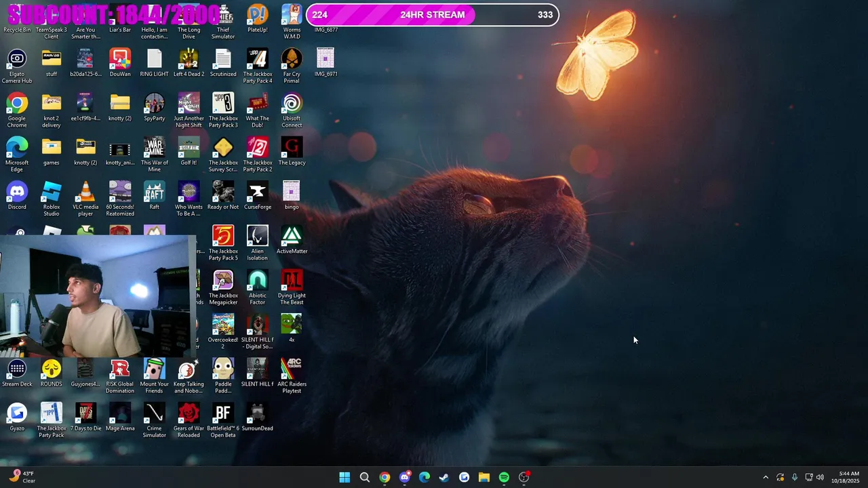Open Discord desktop shortcut
Screen dimensions: 868x488
[x=17, y=195]
